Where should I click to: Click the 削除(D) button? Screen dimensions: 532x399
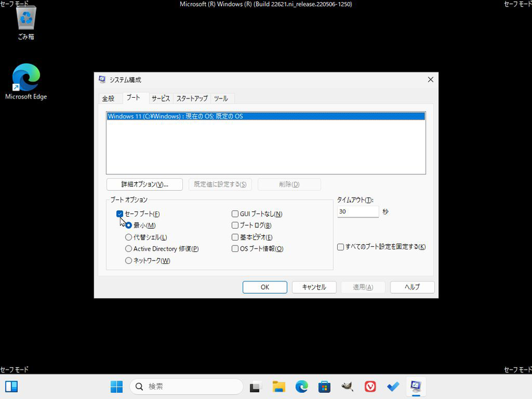point(289,184)
